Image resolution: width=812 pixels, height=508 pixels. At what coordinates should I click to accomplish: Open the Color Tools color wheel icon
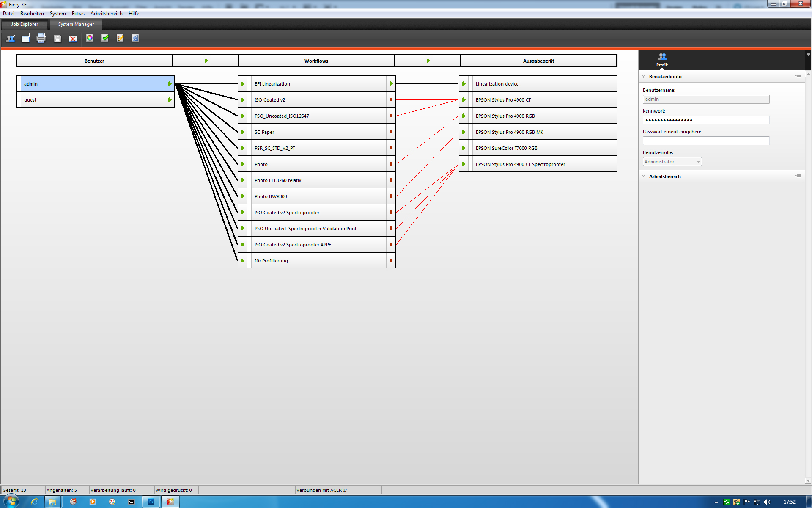[x=90, y=38]
